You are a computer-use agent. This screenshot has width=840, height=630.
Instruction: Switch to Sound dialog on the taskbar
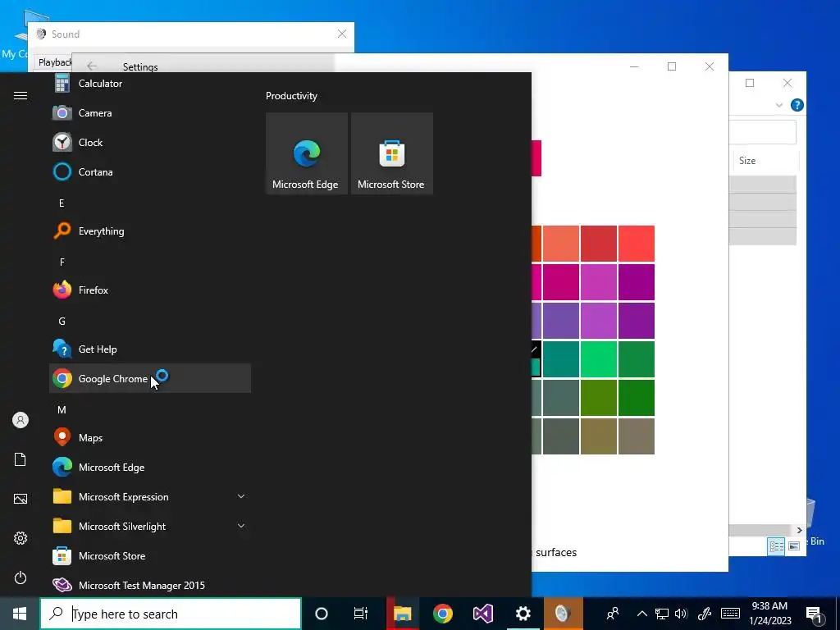(x=563, y=614)
